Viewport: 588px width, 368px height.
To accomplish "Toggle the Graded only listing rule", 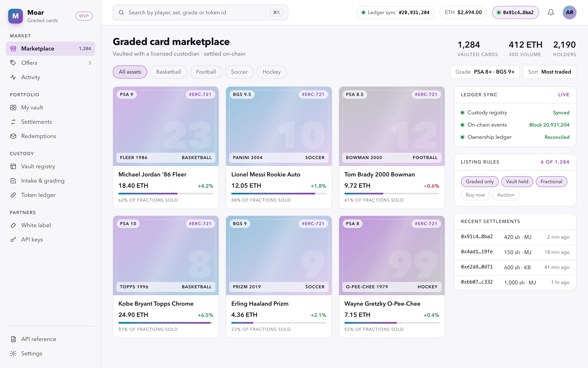I will click(480, 182).
